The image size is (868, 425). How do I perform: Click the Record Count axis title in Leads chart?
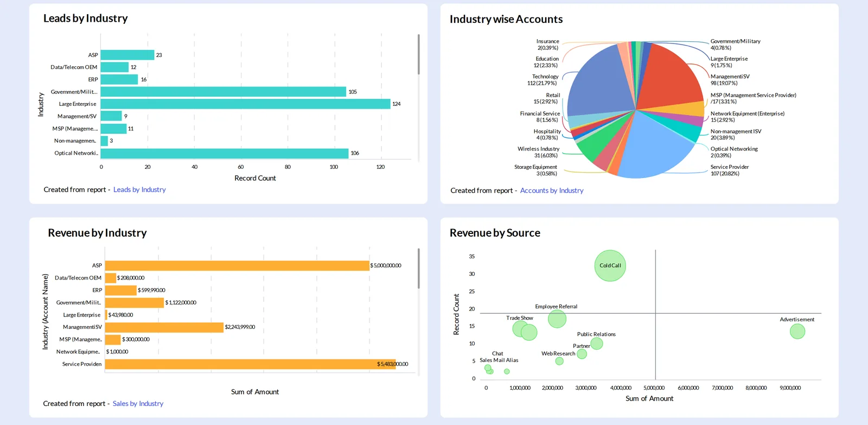click(x=255, y=178)
